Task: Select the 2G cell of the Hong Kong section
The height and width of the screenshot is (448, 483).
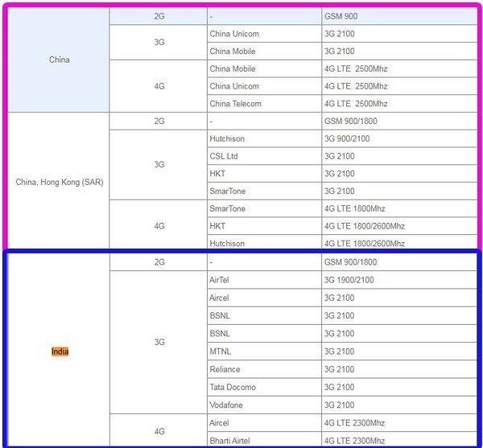Action: (159, 121)
